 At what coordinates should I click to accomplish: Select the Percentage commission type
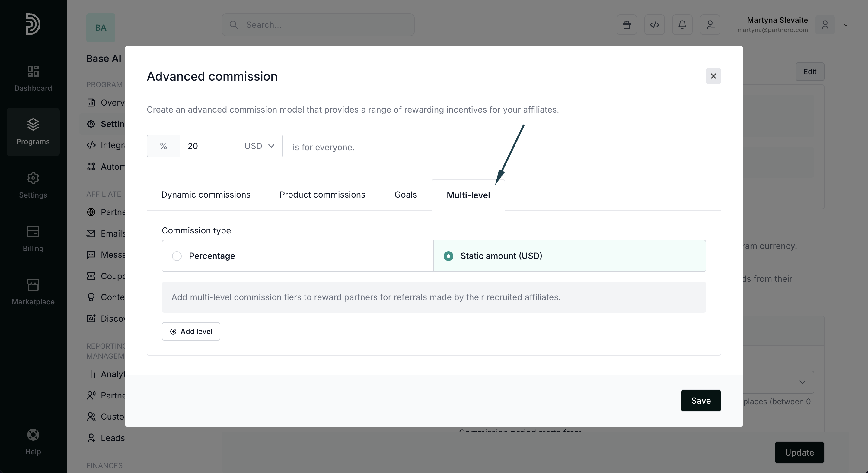[177, 256]
